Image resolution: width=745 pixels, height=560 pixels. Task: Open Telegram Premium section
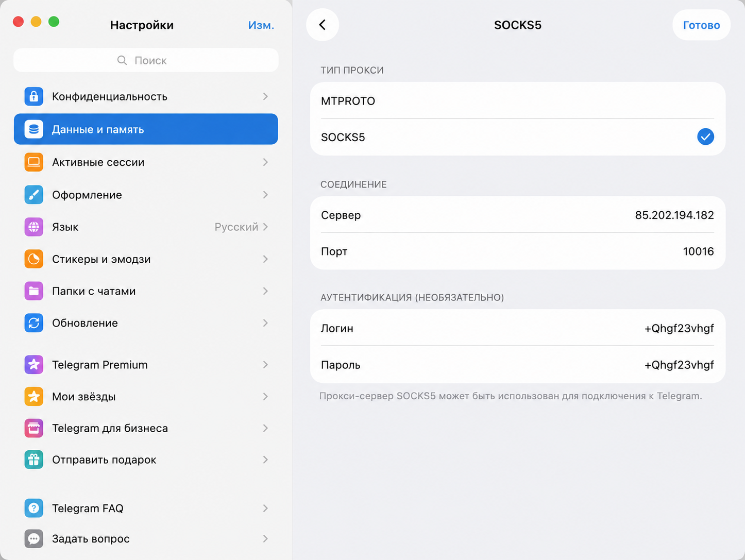146,365
